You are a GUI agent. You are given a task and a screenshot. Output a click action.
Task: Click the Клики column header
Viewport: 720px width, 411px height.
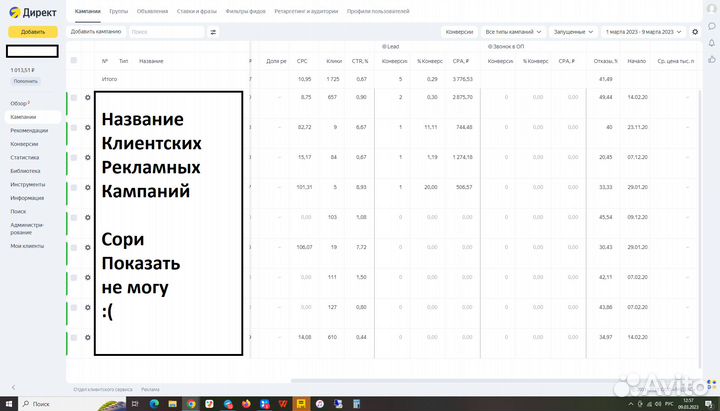click(x=334, y=61)
